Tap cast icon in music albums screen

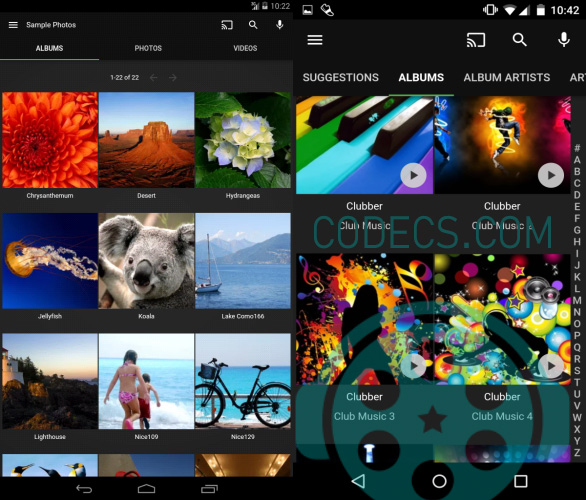point(476,40)
